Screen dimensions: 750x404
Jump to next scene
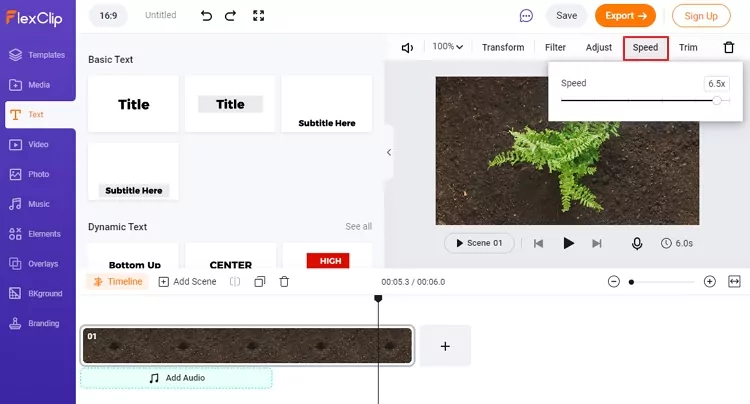point(596,244)
